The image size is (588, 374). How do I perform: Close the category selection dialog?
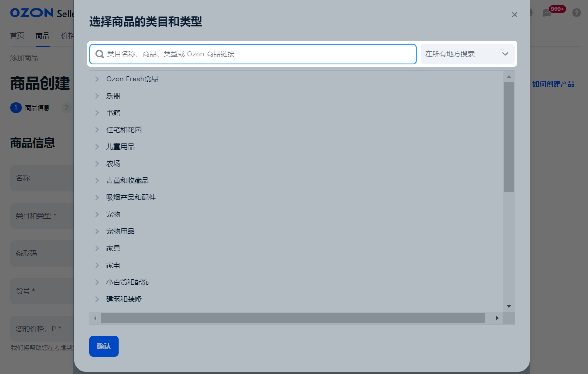(514, 15)
